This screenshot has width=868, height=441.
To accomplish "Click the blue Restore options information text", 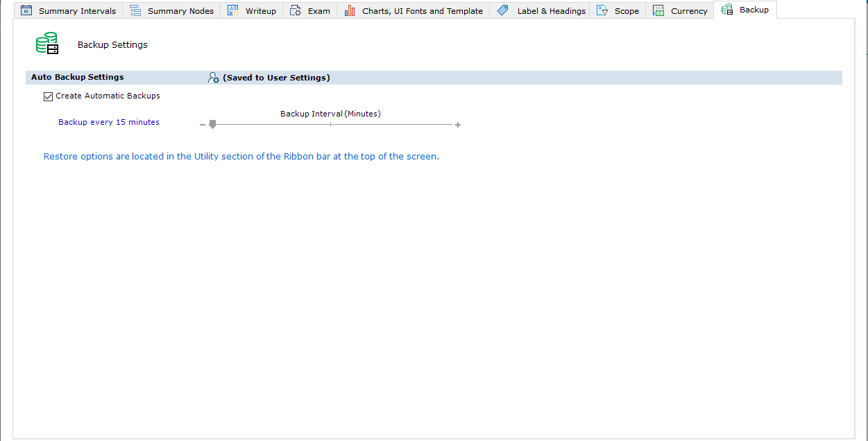I will (241, 157).
